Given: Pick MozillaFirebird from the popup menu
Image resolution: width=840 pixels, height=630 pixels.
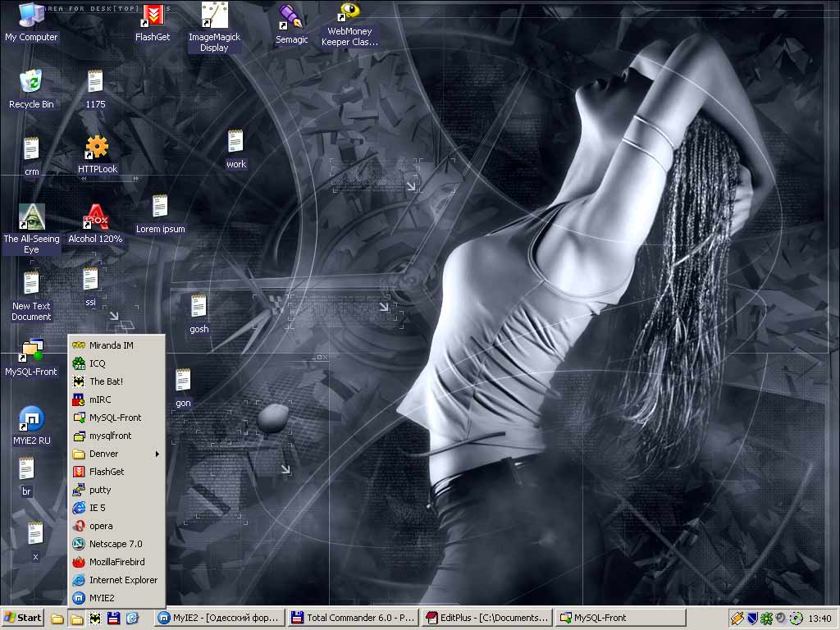Looking at the screenshot, I should [116, 562].
